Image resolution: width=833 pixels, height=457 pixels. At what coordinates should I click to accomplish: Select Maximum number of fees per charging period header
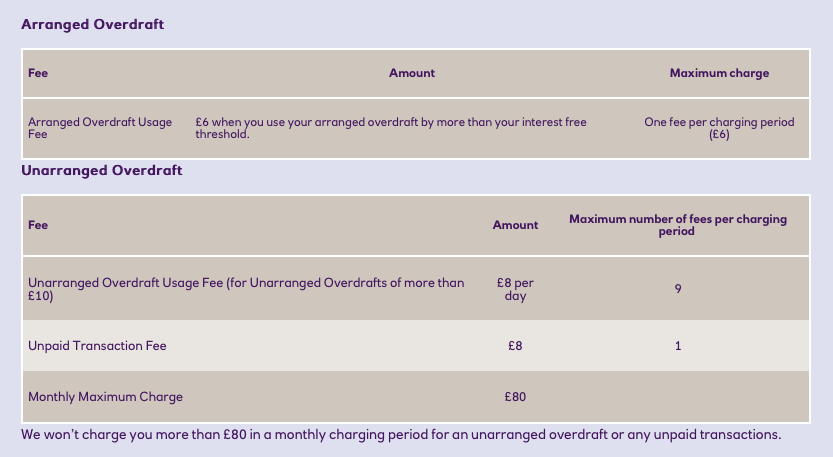(x=678, y=225)
